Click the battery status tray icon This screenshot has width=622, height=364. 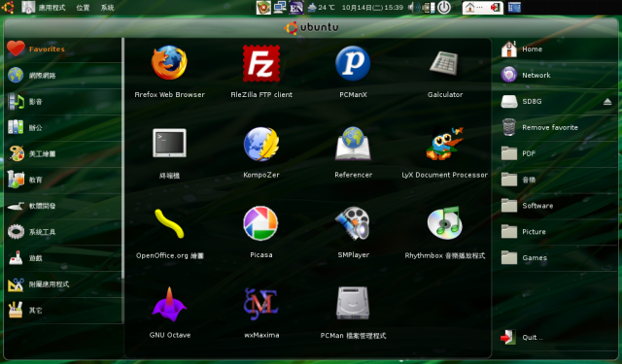[x=429, y=8]
